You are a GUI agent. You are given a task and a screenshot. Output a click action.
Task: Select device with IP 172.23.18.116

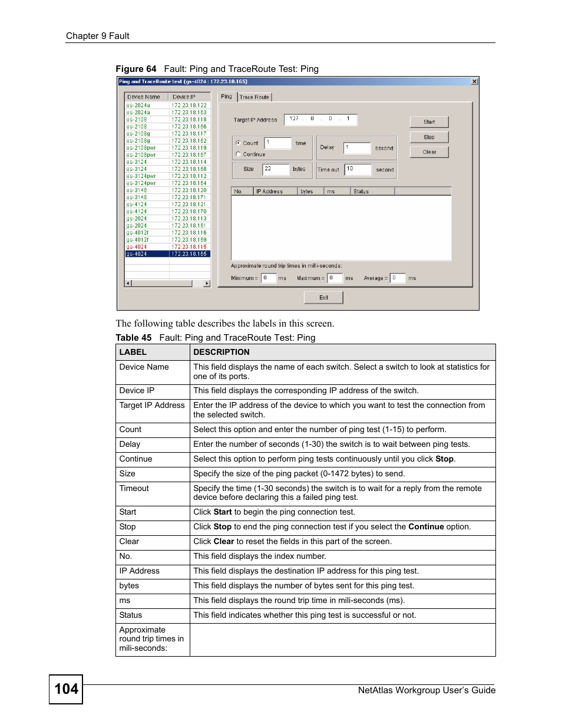[x=190, y=233]
